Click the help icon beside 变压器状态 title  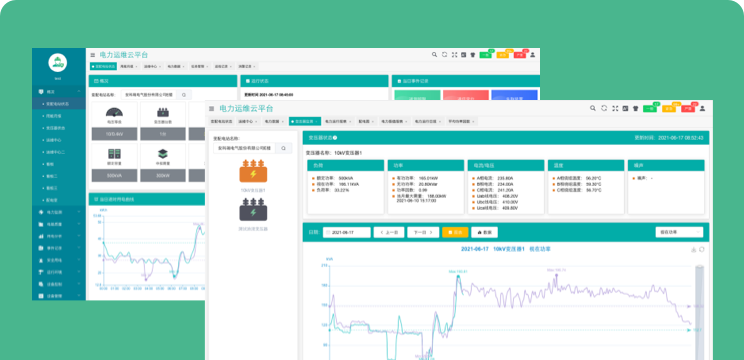pyautogui.click(x=335, y=138)
